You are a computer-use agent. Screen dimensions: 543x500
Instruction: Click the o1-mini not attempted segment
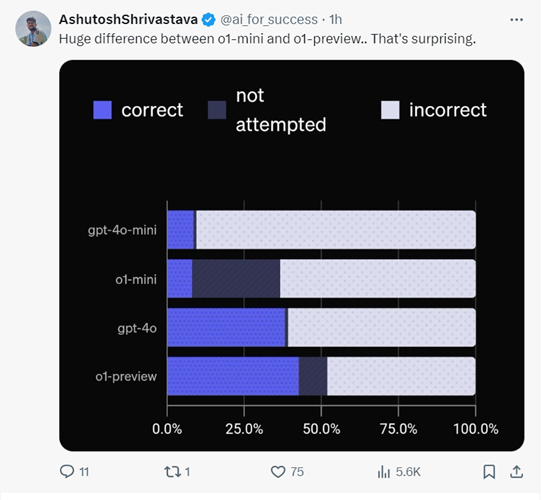[236, 278]
